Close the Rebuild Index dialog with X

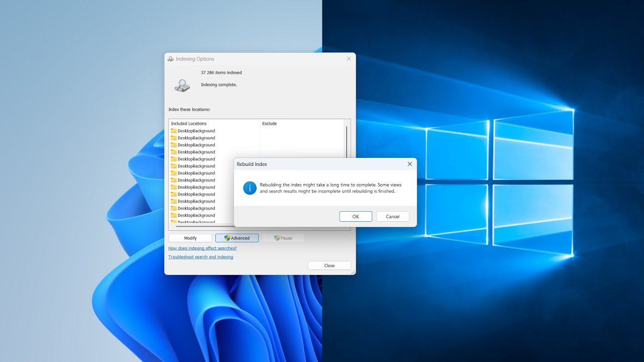click(x=410, y=164)
